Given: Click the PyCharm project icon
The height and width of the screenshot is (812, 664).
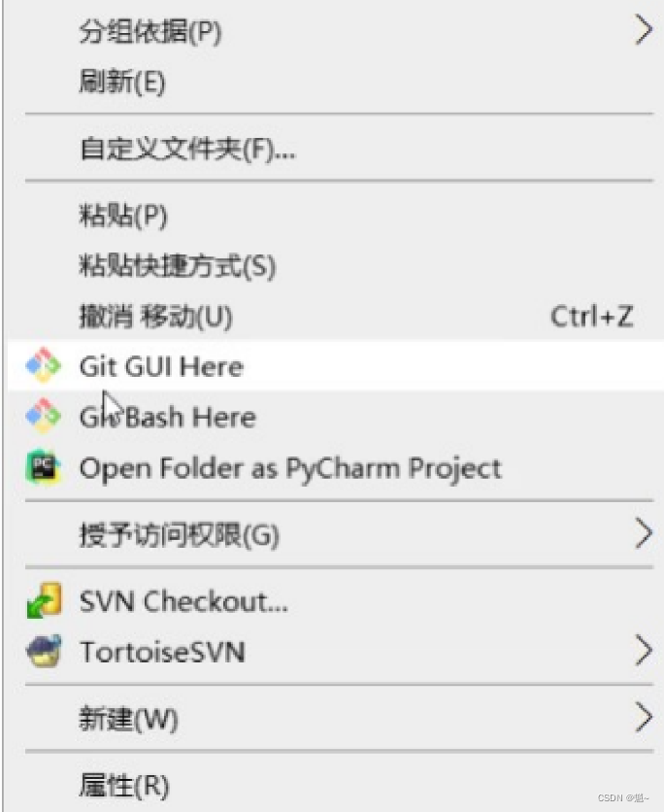Looking at the screenshot, I should (44, 466).
